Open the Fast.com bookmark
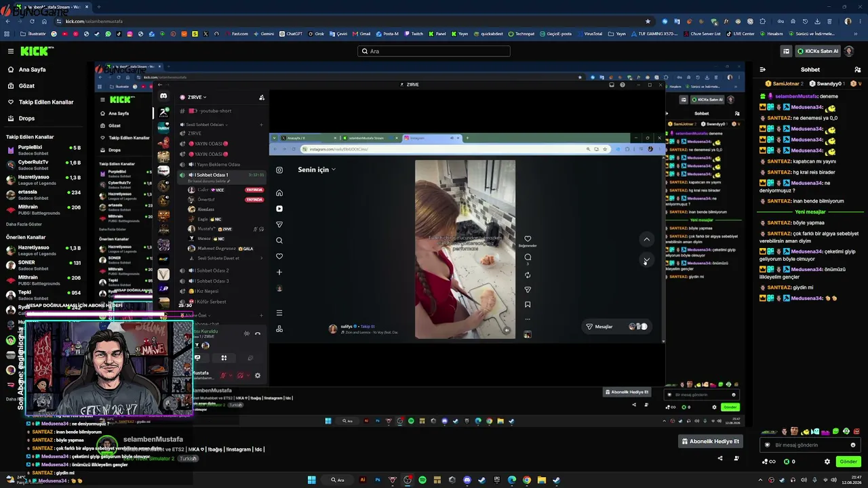 tap(236, 33)
